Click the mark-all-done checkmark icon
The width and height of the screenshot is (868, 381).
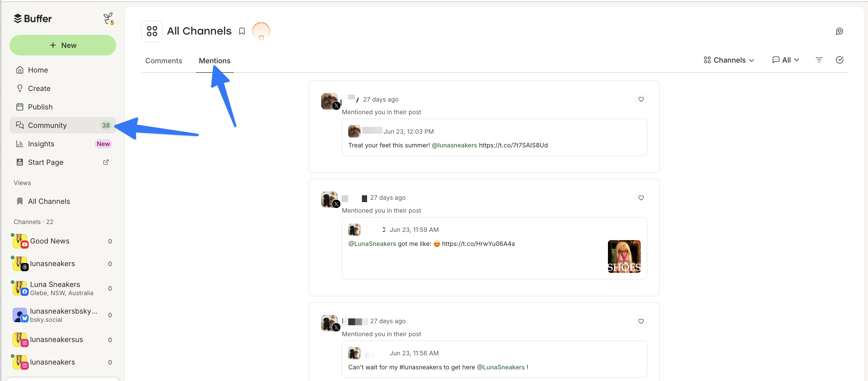point(840,60)
